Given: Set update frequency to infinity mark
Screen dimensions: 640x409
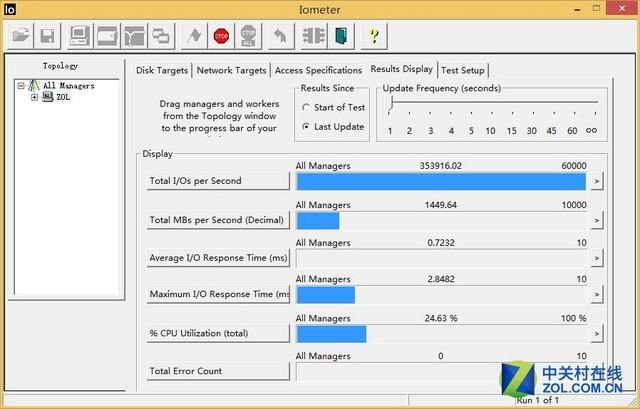Looking at the screenshot, I should (591, 130).
